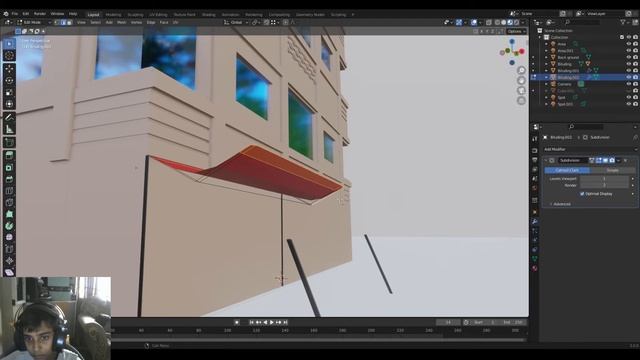This screenshot has width=640, height=360.
Task: Collapse the Collection tree item
Action: 540,37
